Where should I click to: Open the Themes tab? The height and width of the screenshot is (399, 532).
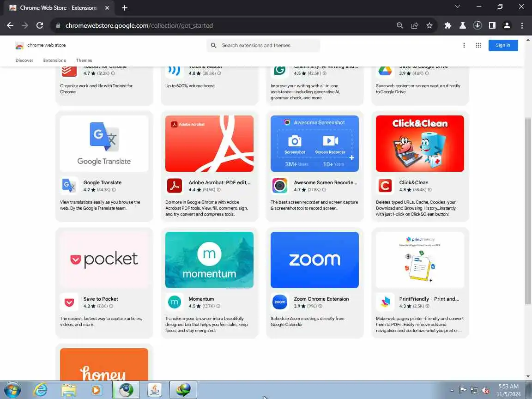[x=84, y=60]
